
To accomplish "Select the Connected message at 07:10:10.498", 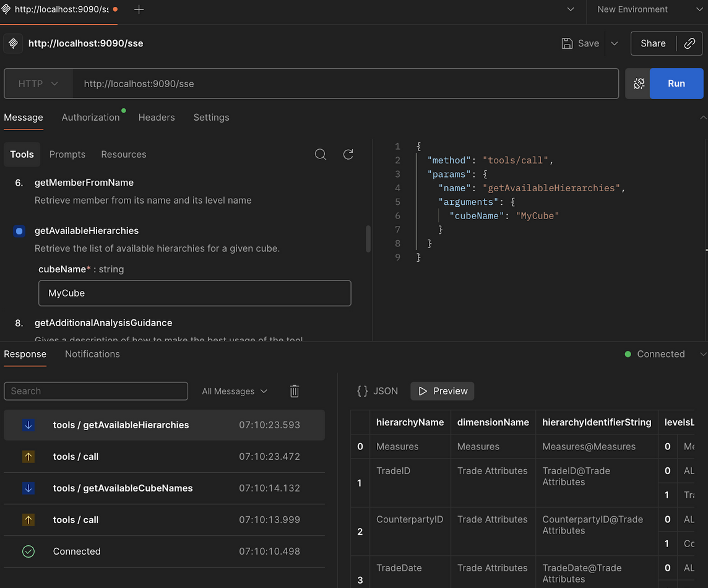I will pyautogui.click(x=165, y=551).
